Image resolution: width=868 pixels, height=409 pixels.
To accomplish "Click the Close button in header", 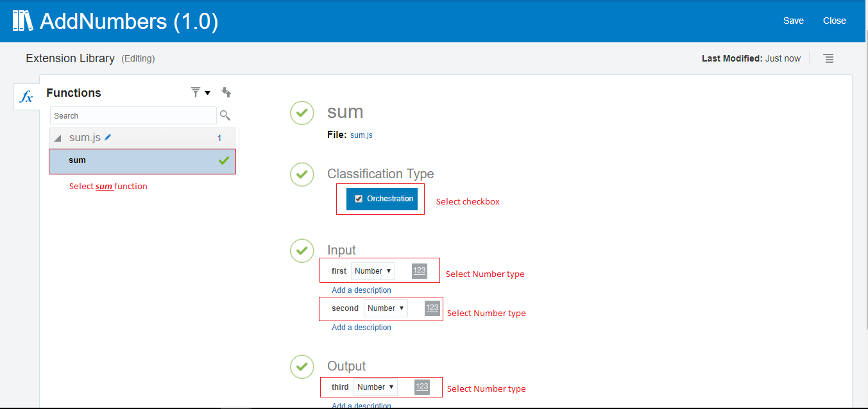I will 834,21.
